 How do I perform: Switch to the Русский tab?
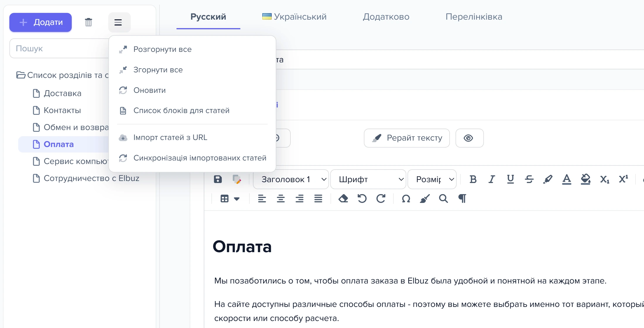point(208,17)
